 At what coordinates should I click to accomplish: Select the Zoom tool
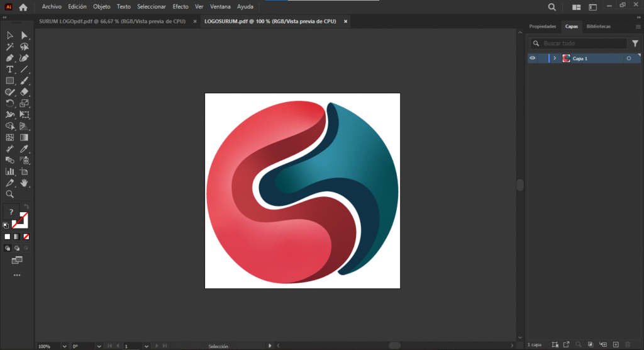10,194
